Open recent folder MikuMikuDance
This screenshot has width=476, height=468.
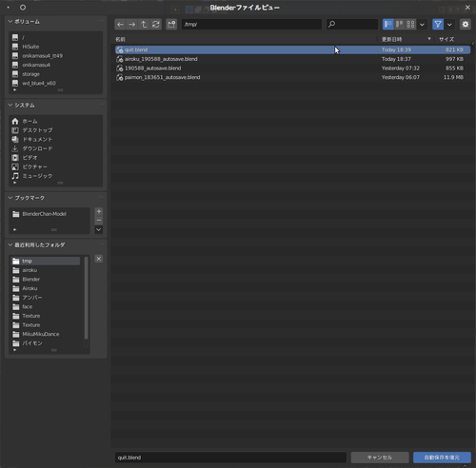[45, 334]
